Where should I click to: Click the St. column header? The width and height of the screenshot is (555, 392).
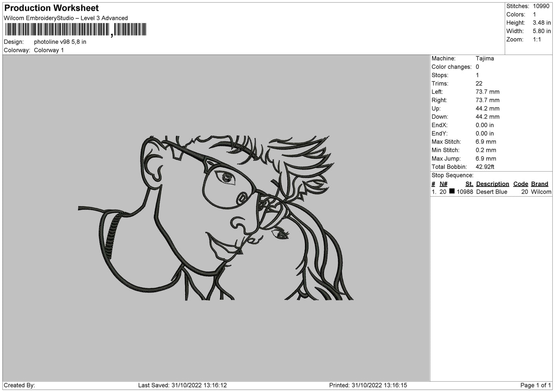click(x=469, y=184)
